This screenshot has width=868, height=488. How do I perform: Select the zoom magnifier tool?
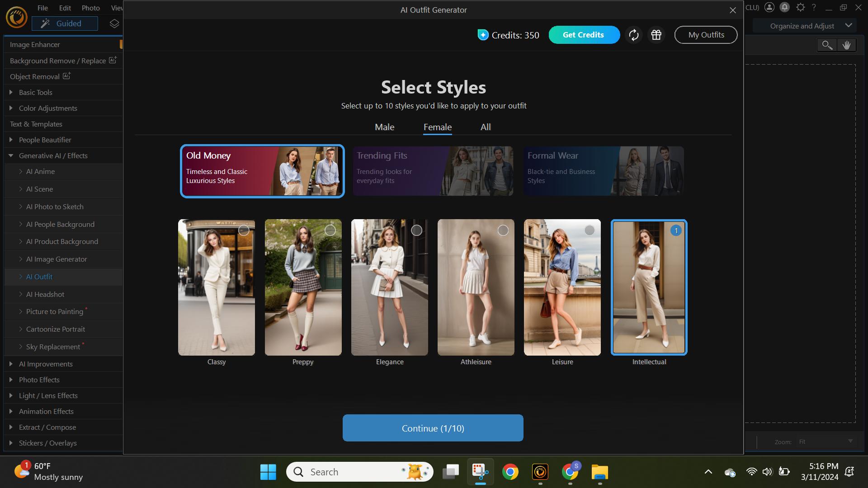827,45
